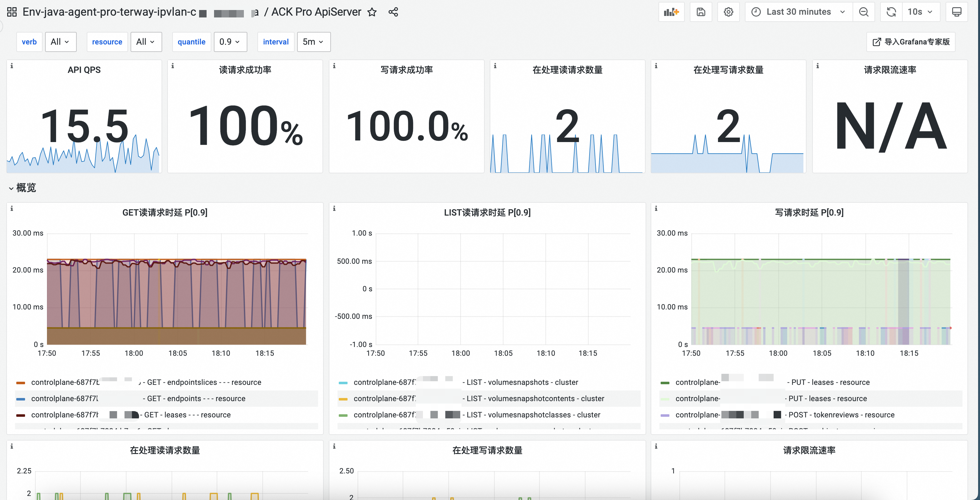Click the 100.0% 写请求成功率 stat value

tap(407, 126)
